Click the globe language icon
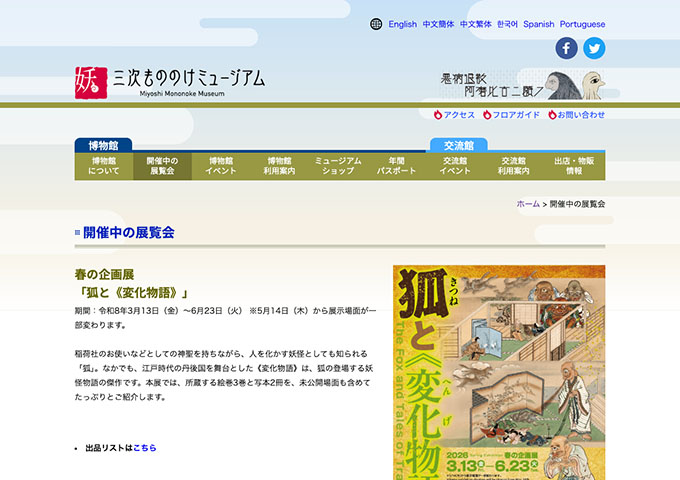This screenshot has height=480, width=680. pyautogui.click(x=376, y=24)
